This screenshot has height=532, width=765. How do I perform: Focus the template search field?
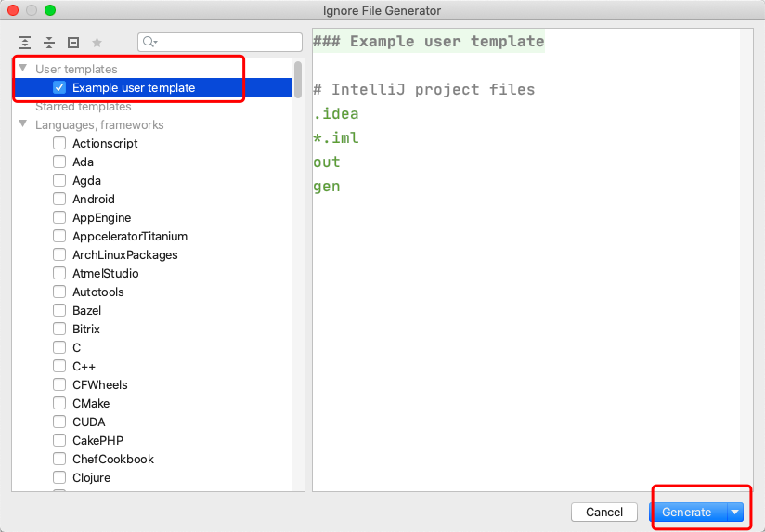(220, 42)
